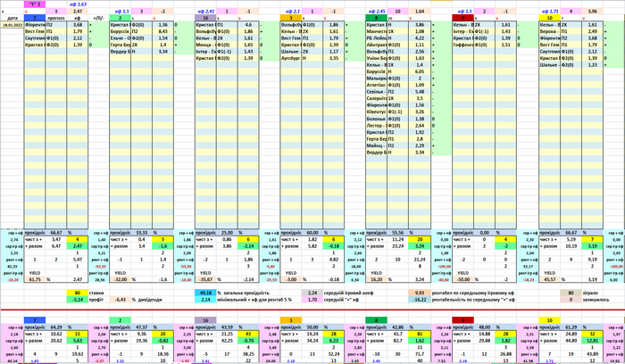Click the odds value 4,6
The height and width of the screenshot is (364, 625).
click(x=248, y=25)
